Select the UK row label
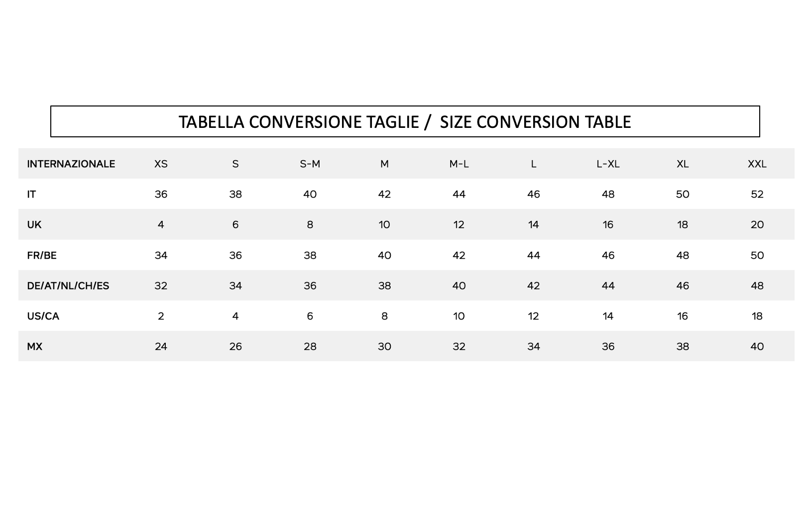The height and width of the screenshot is (513, 812). pos(34,225)
